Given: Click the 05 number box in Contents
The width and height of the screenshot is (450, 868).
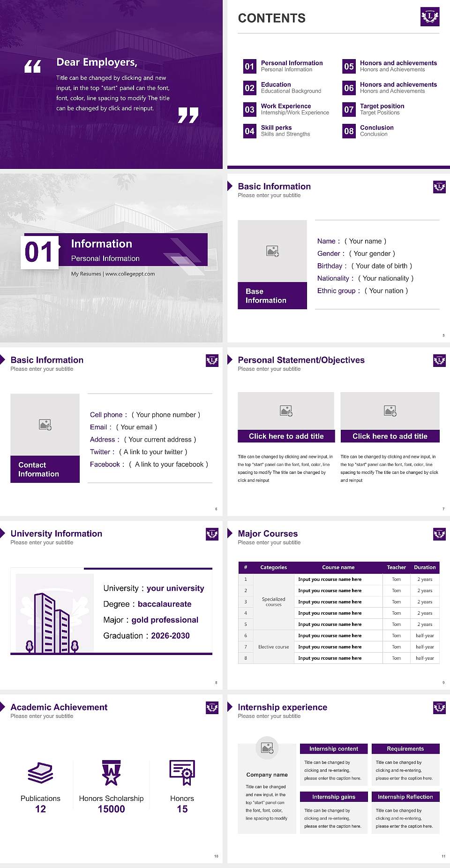Looking at the screenshot, I should (x=349, y=66).
